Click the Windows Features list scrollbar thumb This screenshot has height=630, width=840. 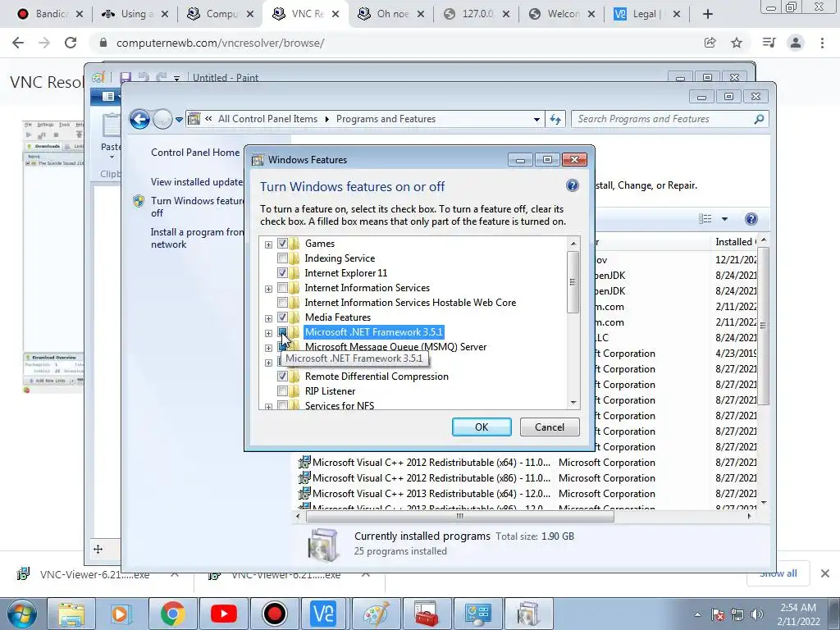click(573, 282)
